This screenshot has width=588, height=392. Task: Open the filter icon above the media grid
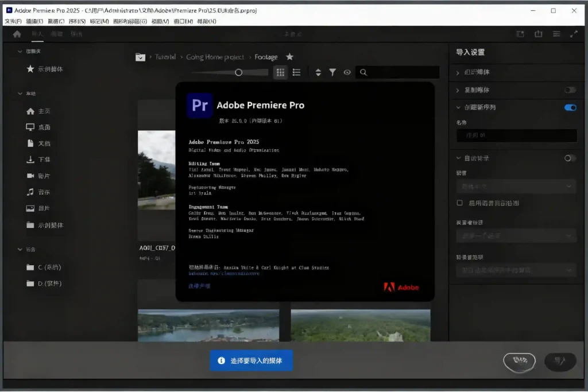pyautogui.click(x=333, y=72)
